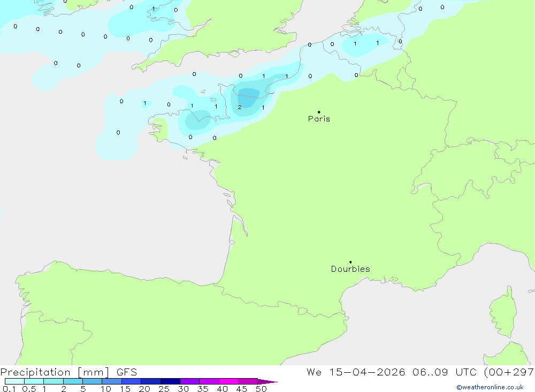Click the '45' legend scale label
Image resolution: width=535 pixels, height=392 pixels.
click(x=242, y=389)
